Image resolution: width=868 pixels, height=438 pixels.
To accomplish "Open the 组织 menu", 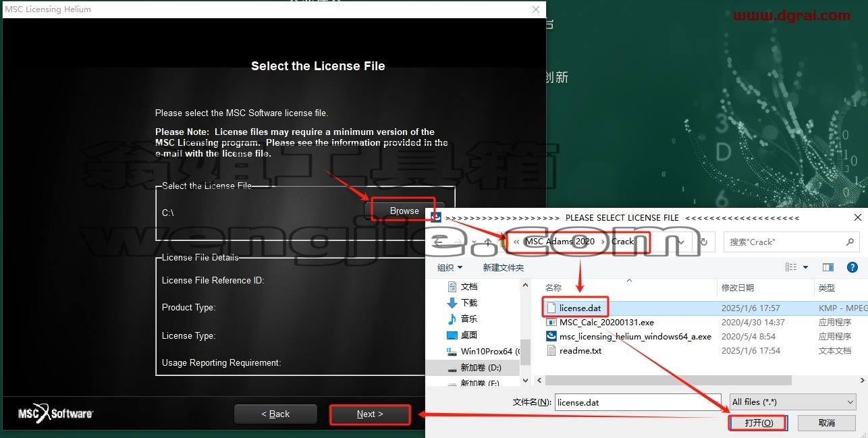I will tap(450, 267).
